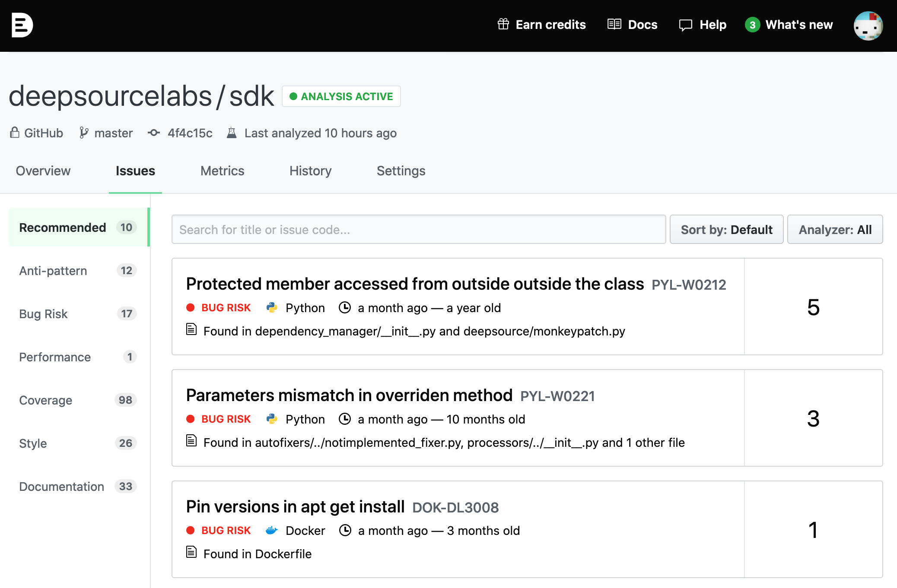Open the Pin versions in apt get install issue

tap(295, 507)
